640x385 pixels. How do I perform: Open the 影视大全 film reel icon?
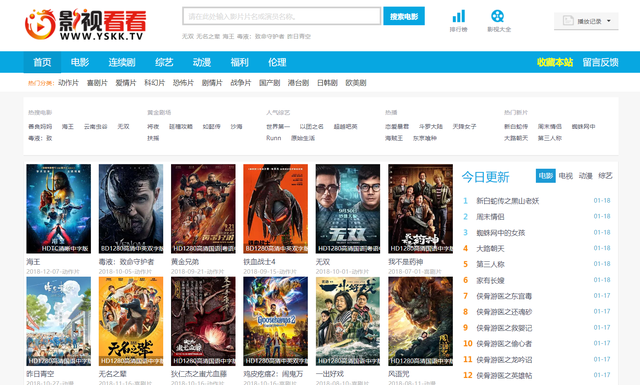point(499,21)
